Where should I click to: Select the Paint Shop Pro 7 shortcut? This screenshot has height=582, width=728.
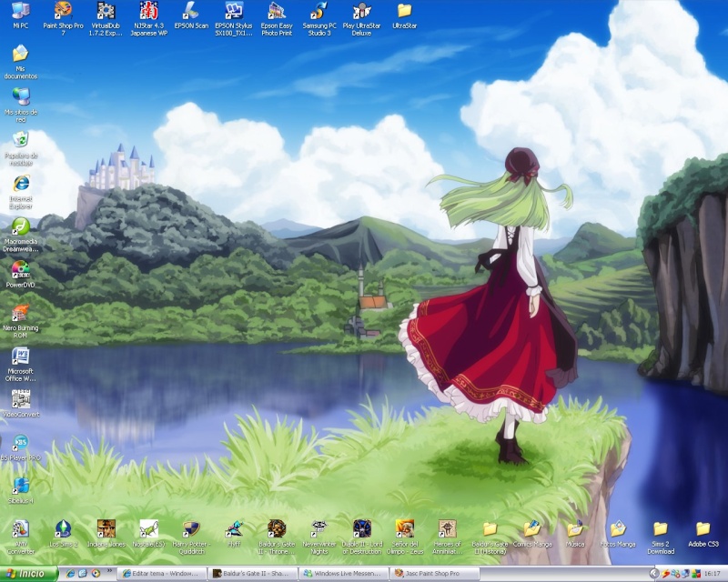coord(63,18)
